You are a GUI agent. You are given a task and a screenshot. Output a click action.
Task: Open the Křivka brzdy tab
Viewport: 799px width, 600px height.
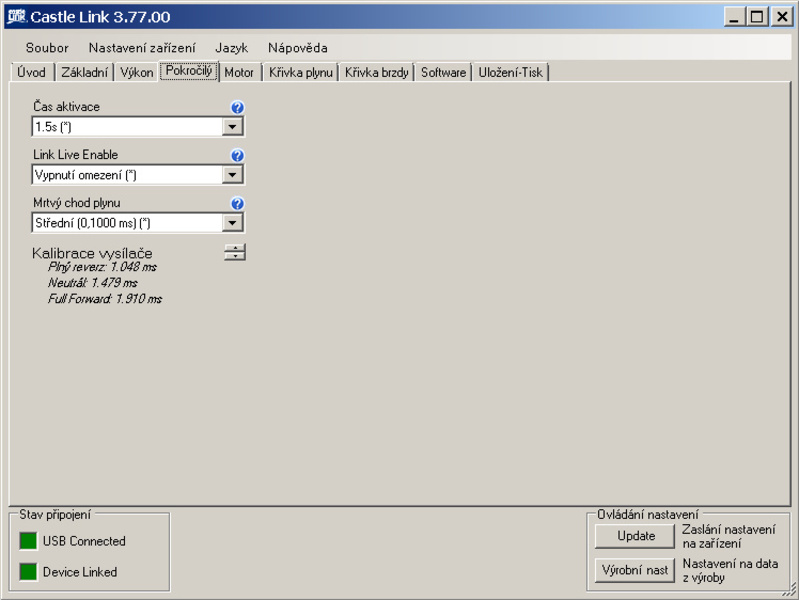pyautogui.click(x=377, y=72)
